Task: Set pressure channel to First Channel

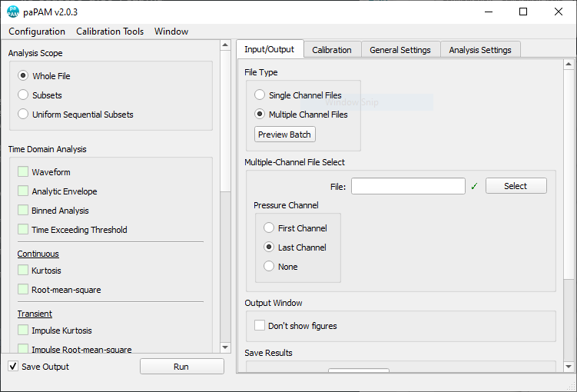Action: pos(269,228)
